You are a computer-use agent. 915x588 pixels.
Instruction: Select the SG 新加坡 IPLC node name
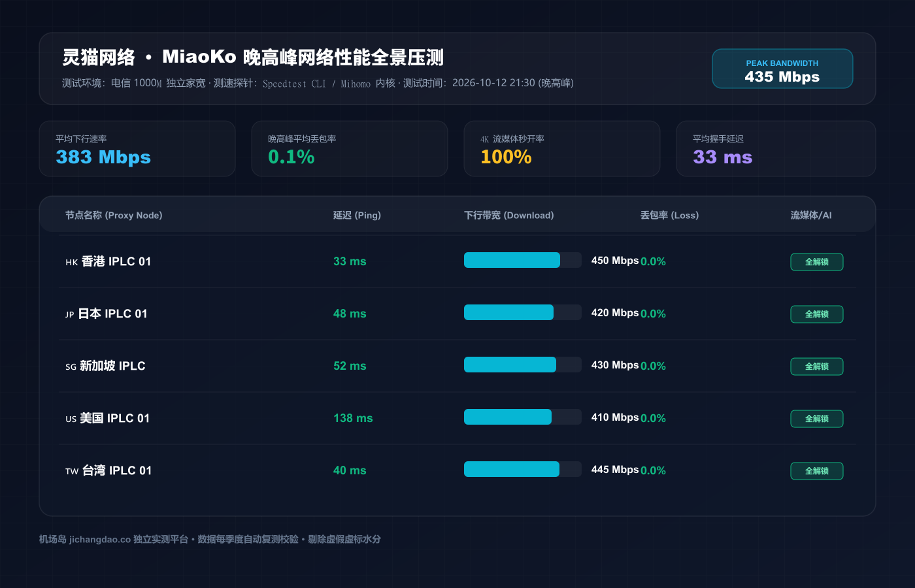click(x=105, y=366)
